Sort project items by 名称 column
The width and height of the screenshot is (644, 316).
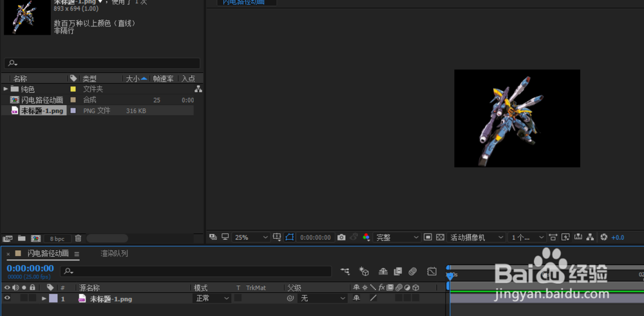pos(20,79)
